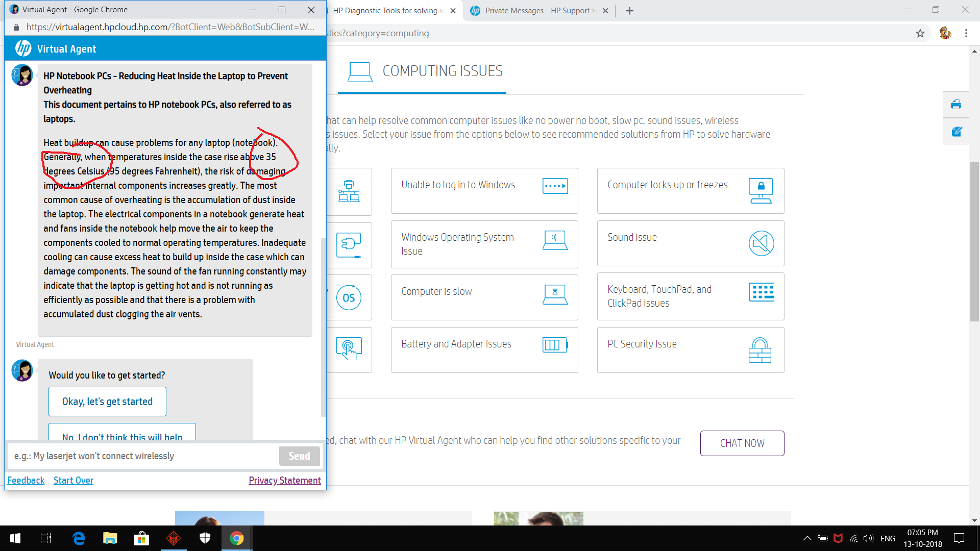Viewport: 980px width, 551px height.
Task: Click the edit feedback icon below print
Action: (955, 132)
